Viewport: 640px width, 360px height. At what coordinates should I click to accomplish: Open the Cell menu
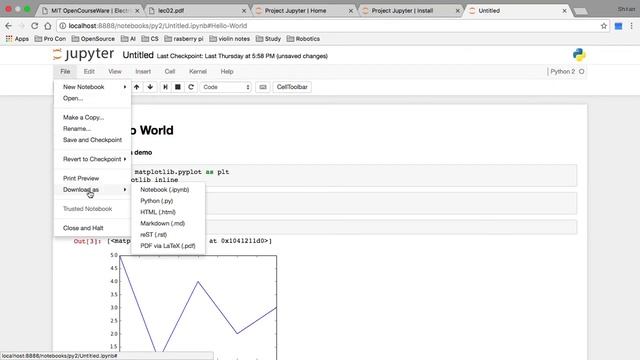pos(170,71)
